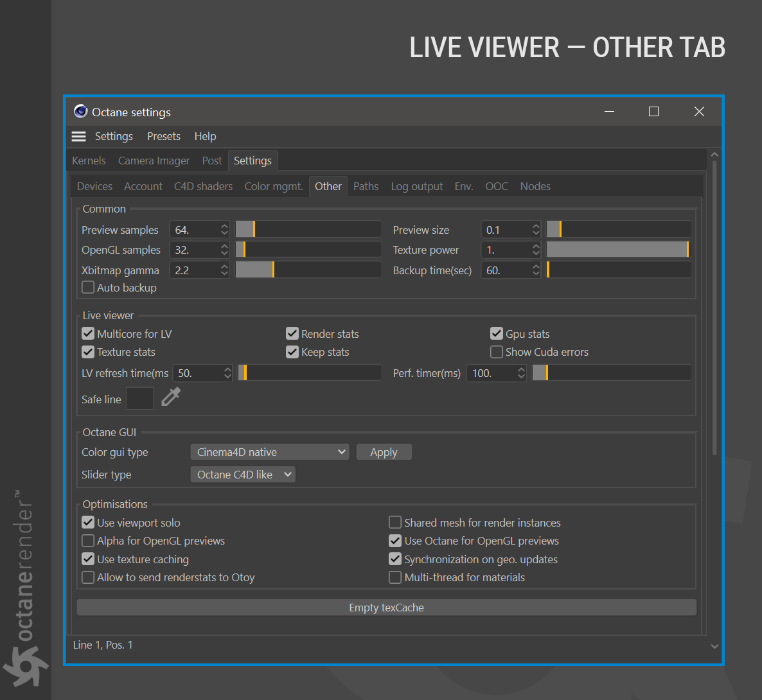Open the Env. sub-tab

point(464,186)
